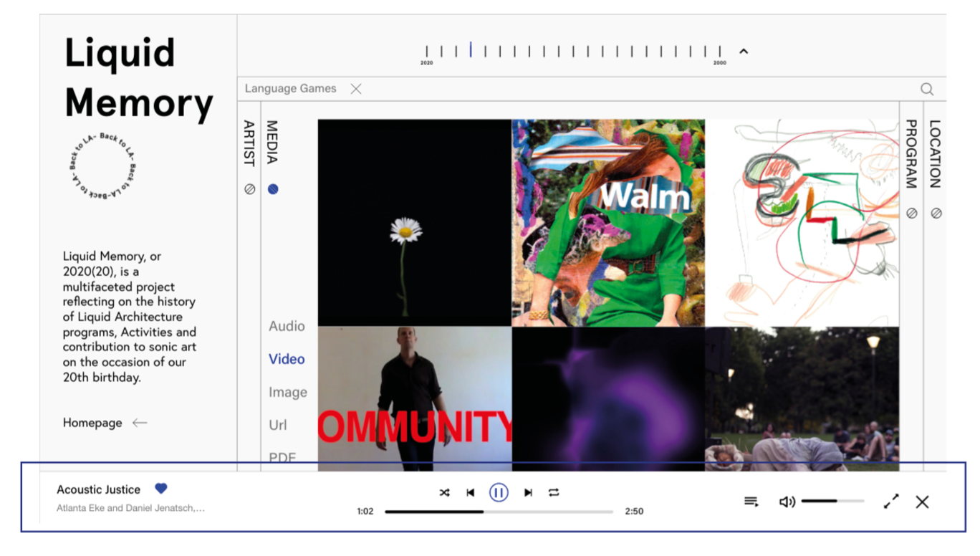Open the playback queue list
This screenshot has width=980, height=556.
point(751,502)
